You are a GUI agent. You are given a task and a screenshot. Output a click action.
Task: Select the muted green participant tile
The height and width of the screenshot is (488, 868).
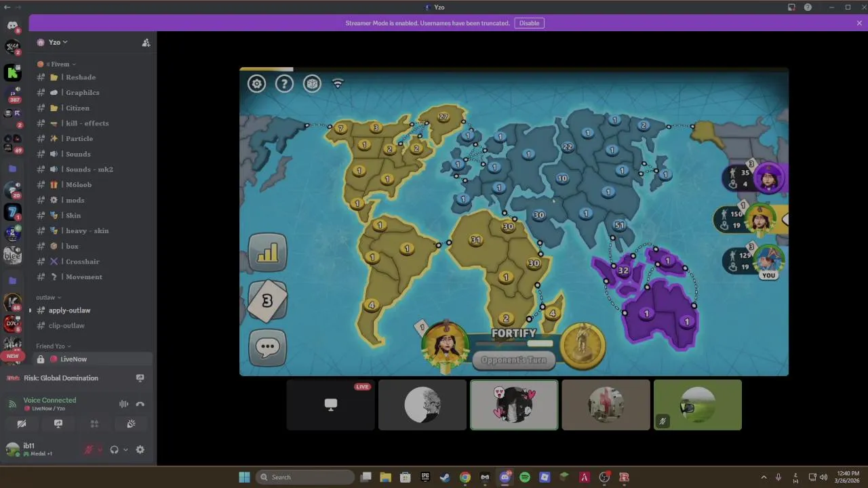point(698,405)
